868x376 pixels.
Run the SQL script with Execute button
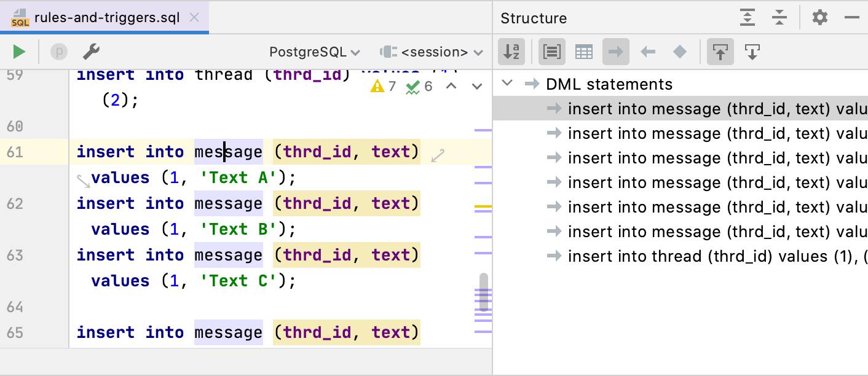[x=19, y=52]
